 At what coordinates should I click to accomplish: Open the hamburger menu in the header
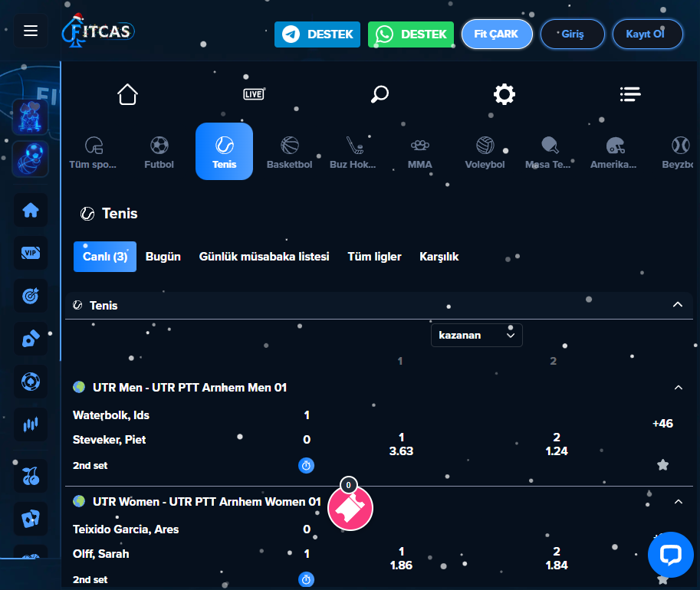pyautogui.click(x=31, y=31)
